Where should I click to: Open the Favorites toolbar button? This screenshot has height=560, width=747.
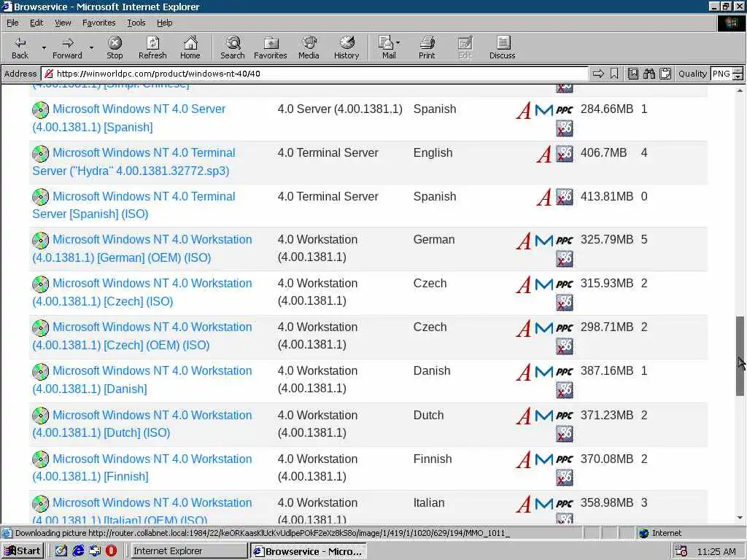pyautogui.click(x=271, y=47)
